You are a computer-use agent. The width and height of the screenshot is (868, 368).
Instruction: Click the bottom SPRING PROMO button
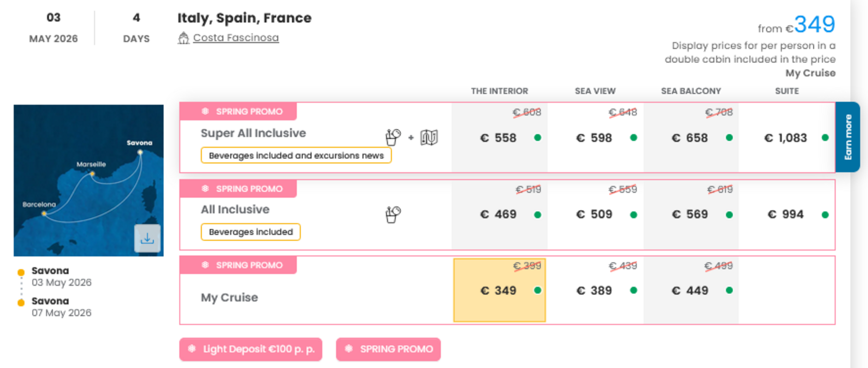pos(388,349)
